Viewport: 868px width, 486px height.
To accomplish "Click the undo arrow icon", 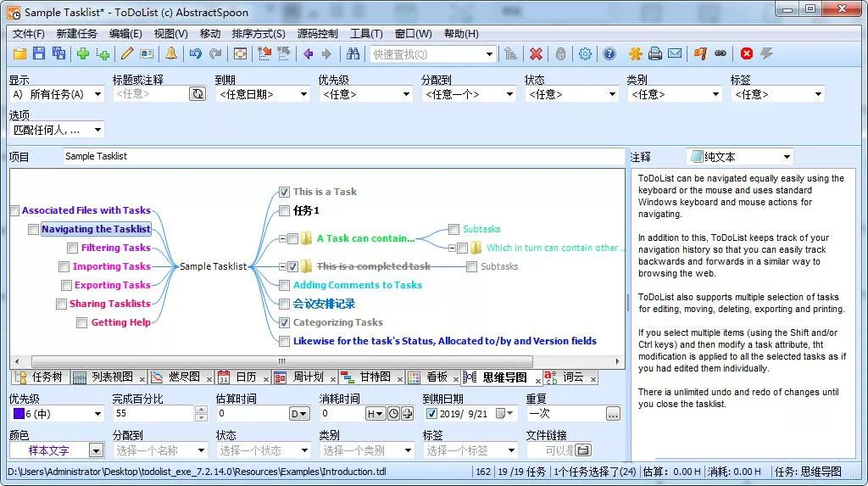I will (195, 53).
